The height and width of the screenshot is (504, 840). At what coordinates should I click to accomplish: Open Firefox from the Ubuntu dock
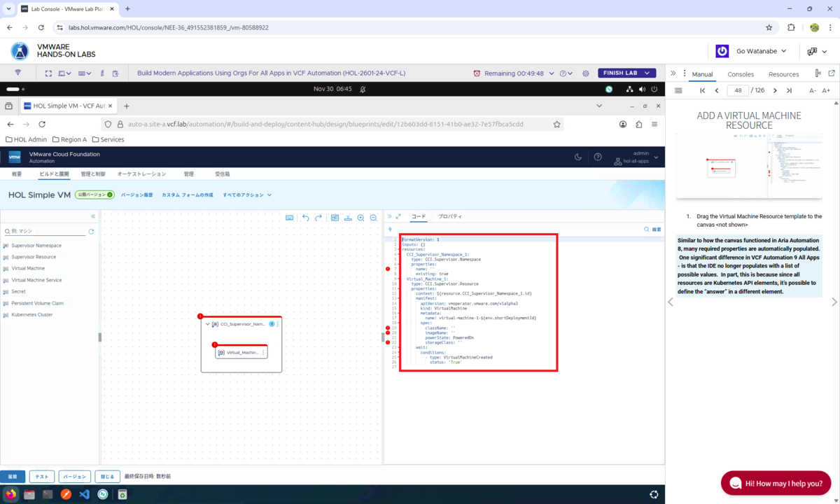(x=10, y=494)
